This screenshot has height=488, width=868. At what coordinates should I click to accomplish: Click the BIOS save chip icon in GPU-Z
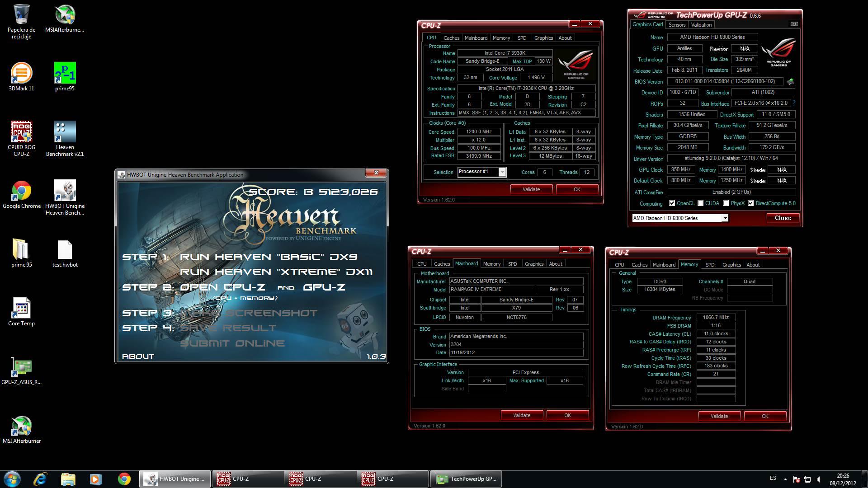coord(790,82)
